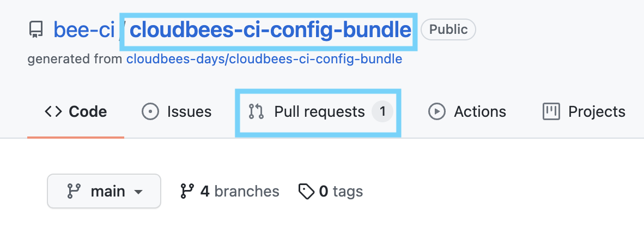
Task: Open the main branch selector dropdown
Action: [104, 191]
